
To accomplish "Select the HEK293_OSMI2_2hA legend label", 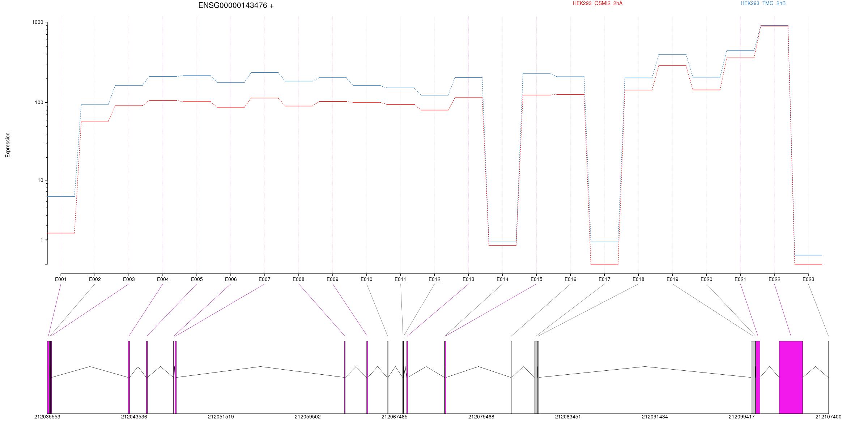I will pyautogui.click(x=597, y=3).
